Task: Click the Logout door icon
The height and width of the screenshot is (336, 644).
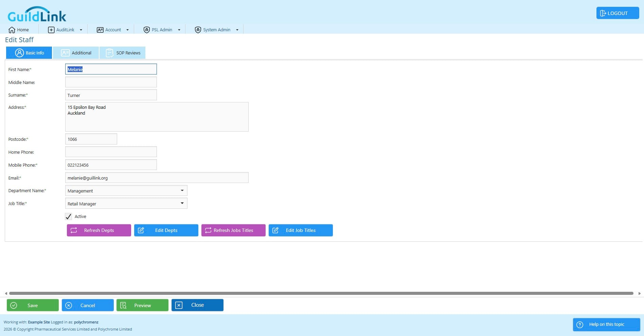Action: tap(603, 13)
